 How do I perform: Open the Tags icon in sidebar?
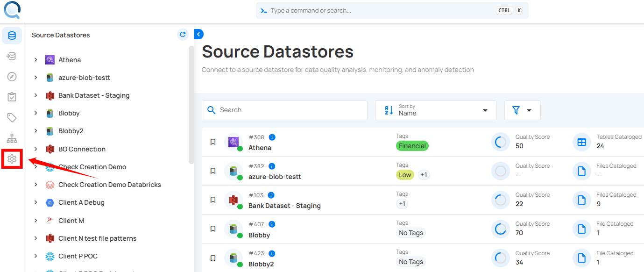[x=12, y=118]
